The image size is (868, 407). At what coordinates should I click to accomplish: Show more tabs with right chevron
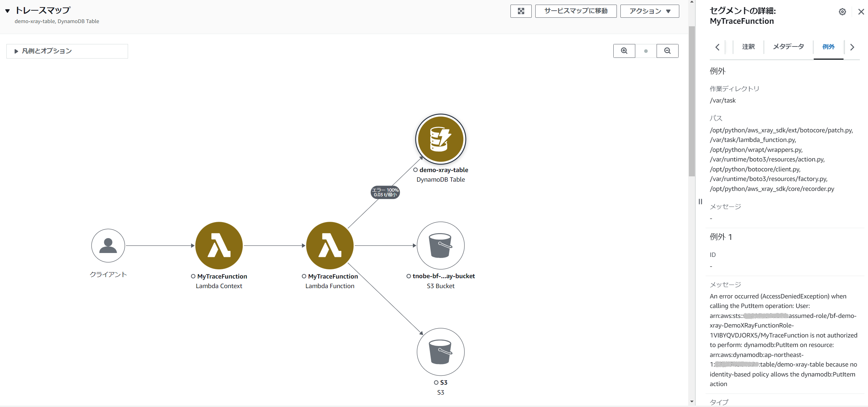852,47
